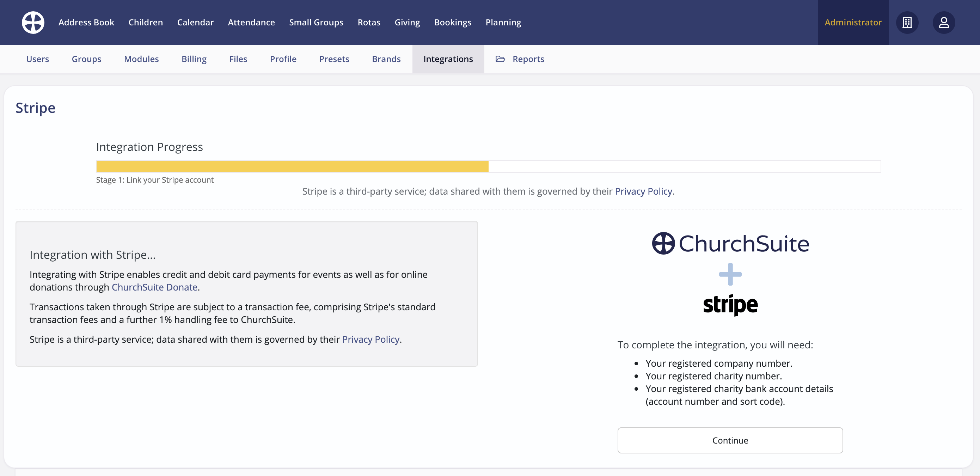Switch to the Billing tab

pyautogui.click(x=194, y=59)
